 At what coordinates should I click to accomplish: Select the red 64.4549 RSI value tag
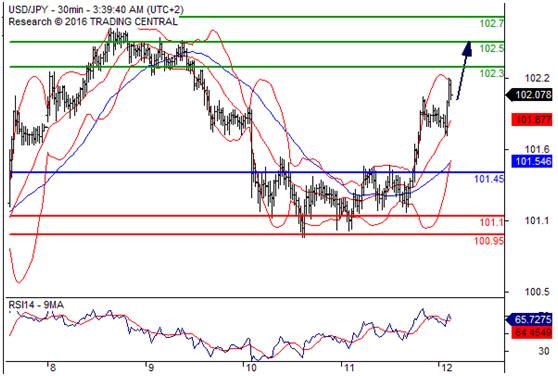coord(532,333)
